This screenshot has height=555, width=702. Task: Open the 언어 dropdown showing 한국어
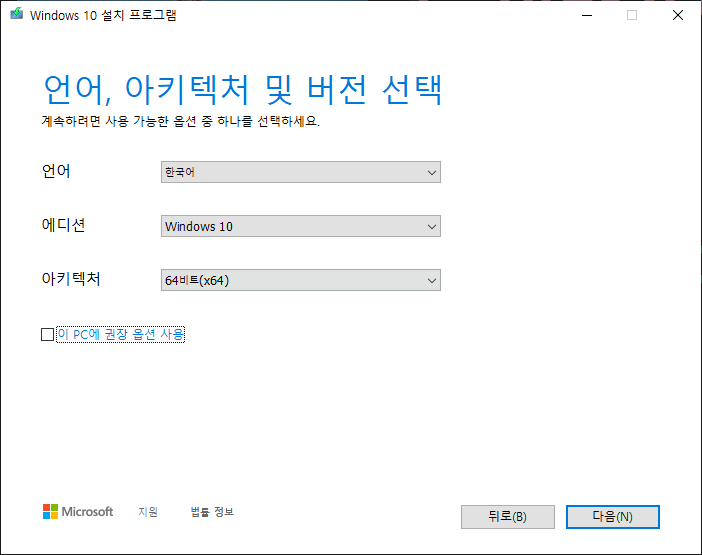click(301, 172)
